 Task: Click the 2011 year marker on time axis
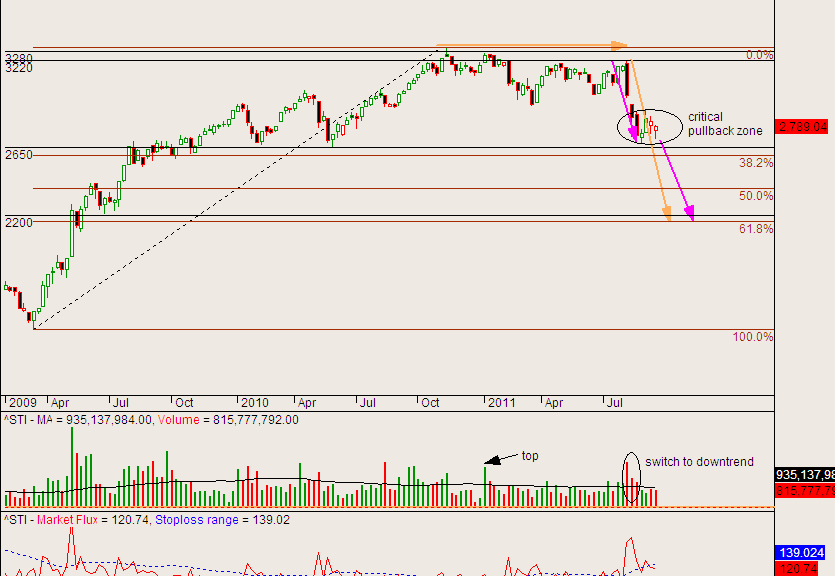click(x=499, y=402)
